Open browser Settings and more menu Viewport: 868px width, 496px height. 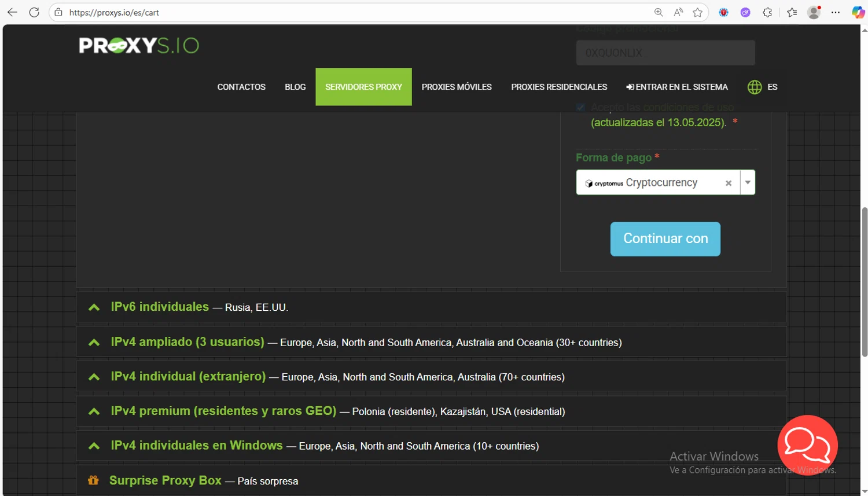(x=836, y=12)
